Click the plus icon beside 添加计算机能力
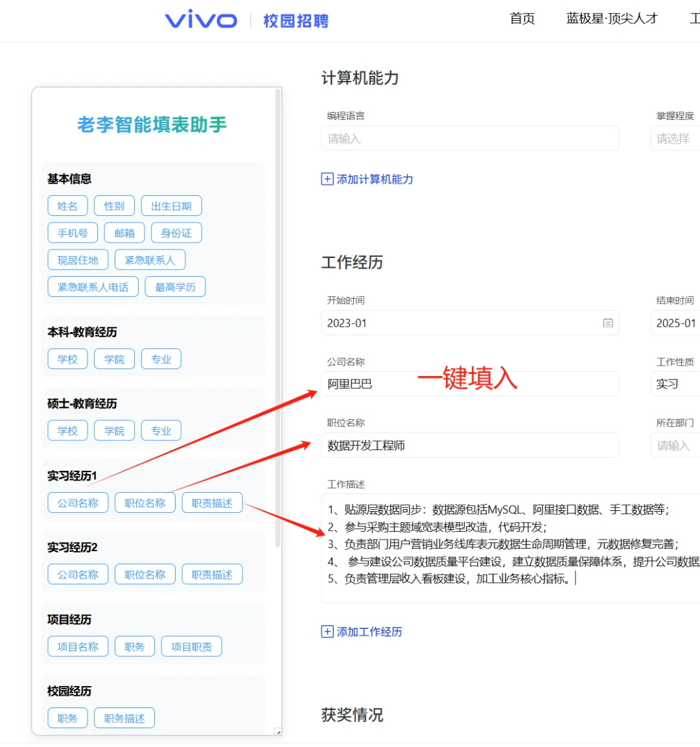 pos(327,178)
